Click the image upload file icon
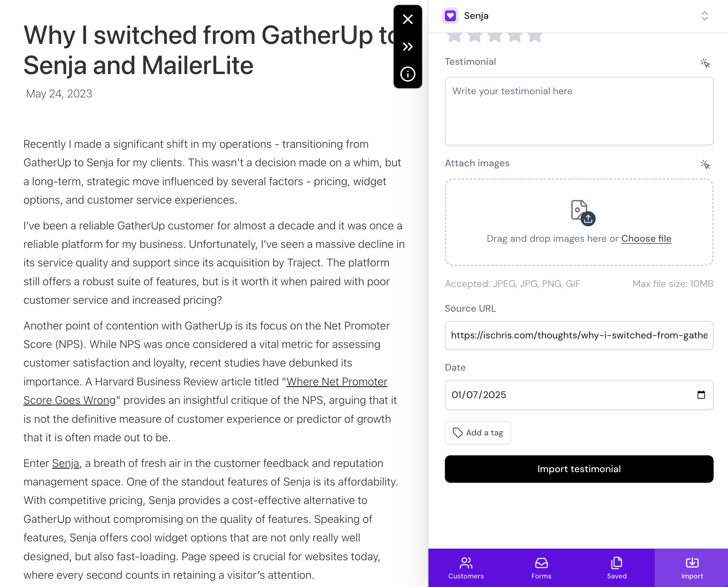 [583, 213]
